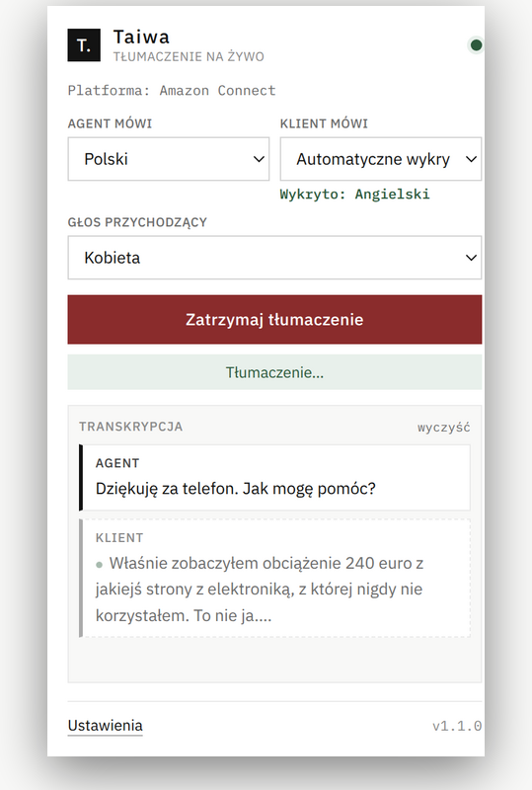Open Ustawienia settings link

[x=106, y=726]
